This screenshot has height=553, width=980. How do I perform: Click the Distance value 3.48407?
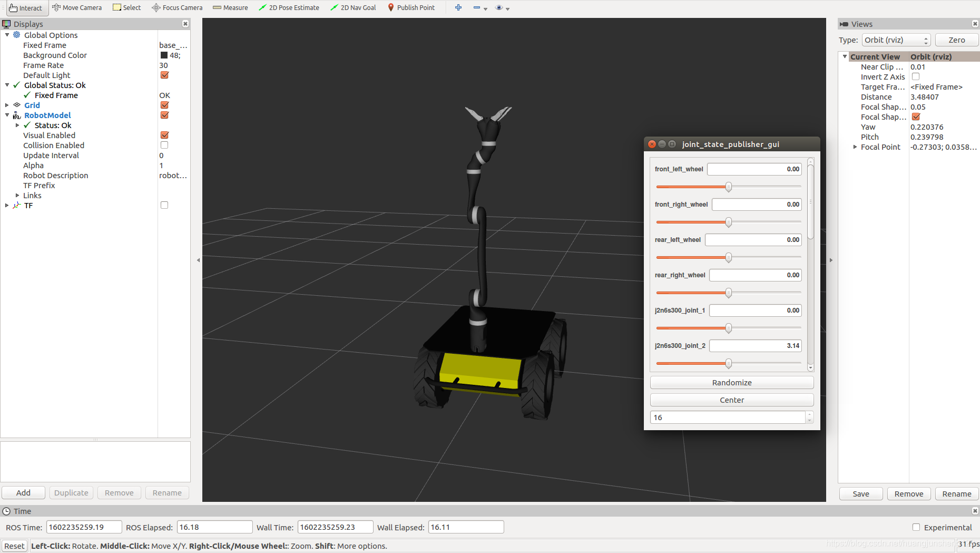coord(925,96)
